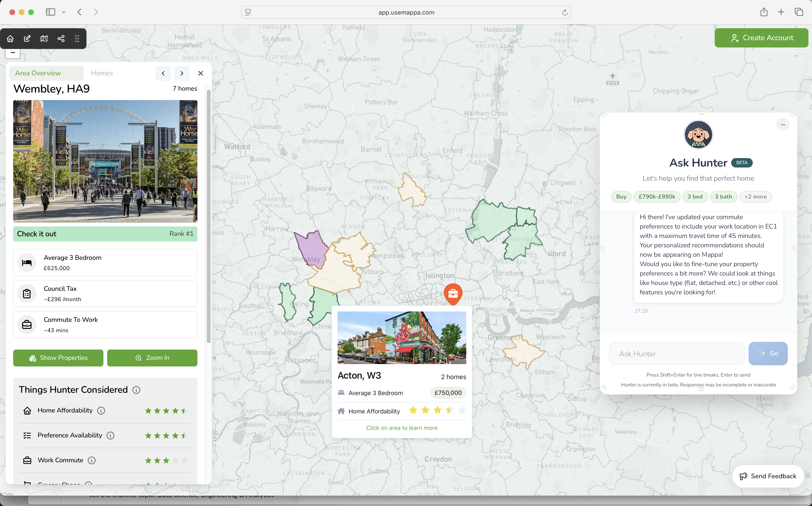The width and height of the screenshot is (812, 506).
Task: Toggle the £790k-£890k price chip
Action: tap(657, 197)
